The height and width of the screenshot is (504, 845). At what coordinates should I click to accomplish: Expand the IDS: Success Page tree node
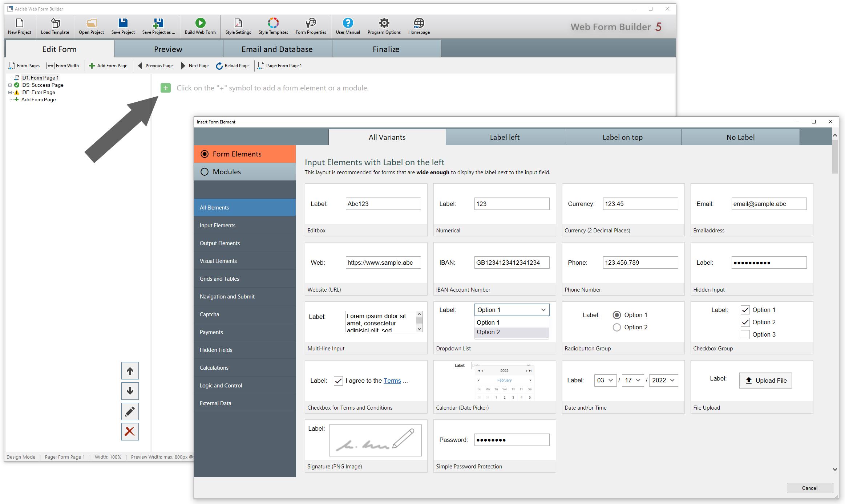click(x=10, y=85)
